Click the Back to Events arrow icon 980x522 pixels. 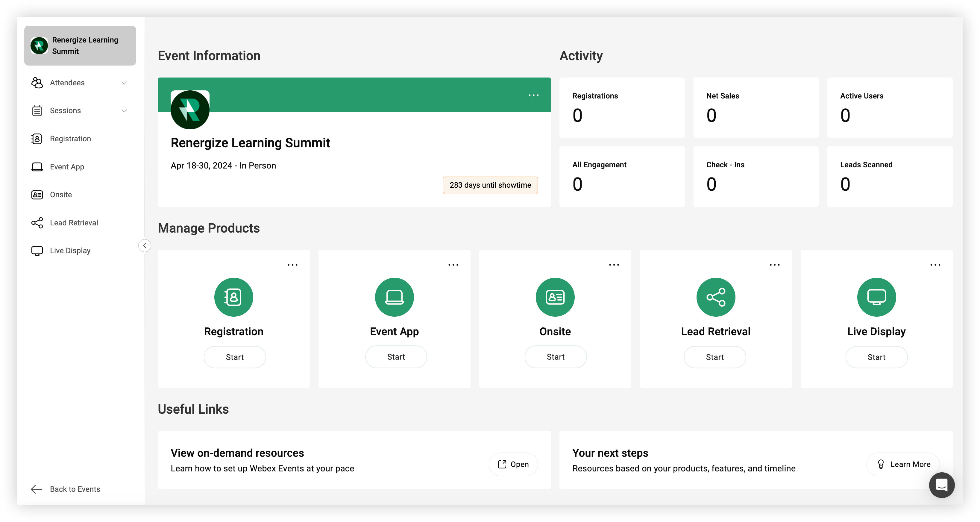tap(37, 489)
